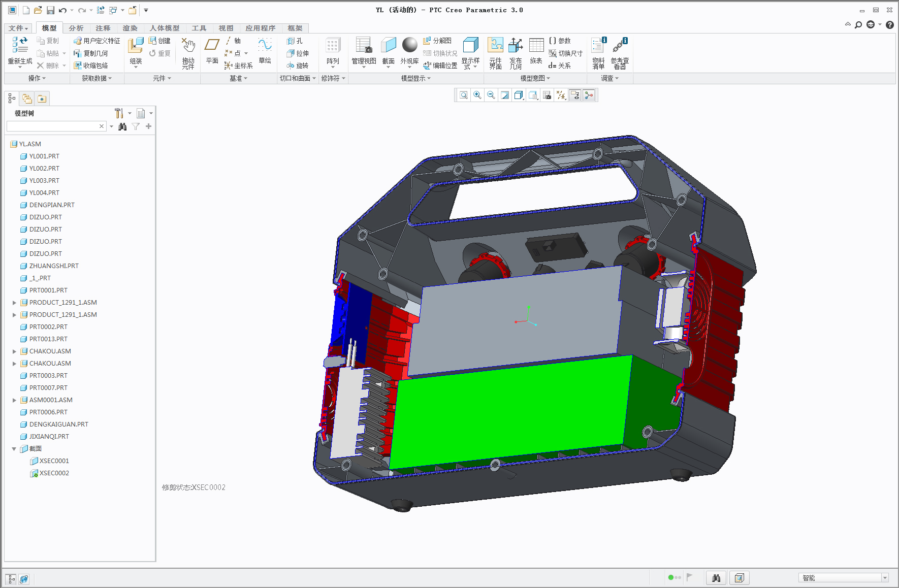Open the 文件 file menu
This screenshot has width=899, height=588.
click(18, 28)
